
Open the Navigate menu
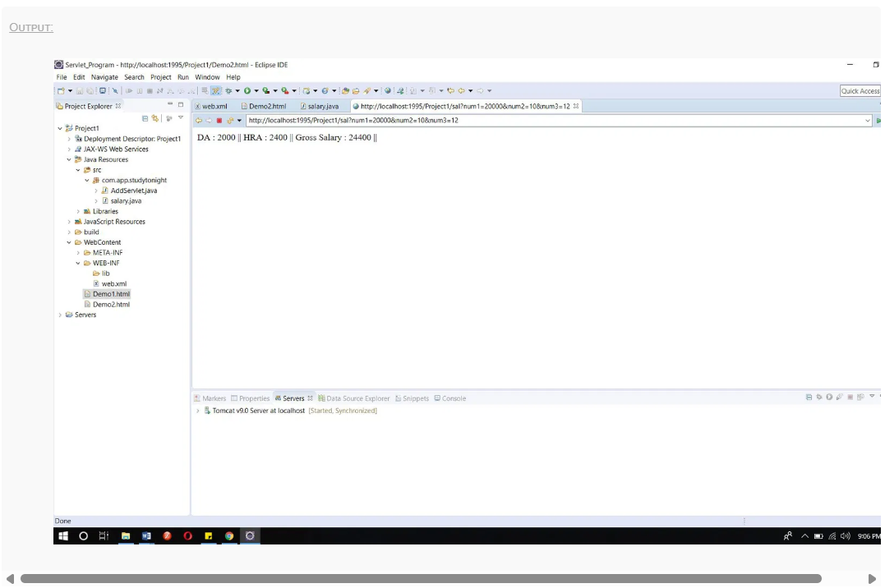(x=104, y=77)
